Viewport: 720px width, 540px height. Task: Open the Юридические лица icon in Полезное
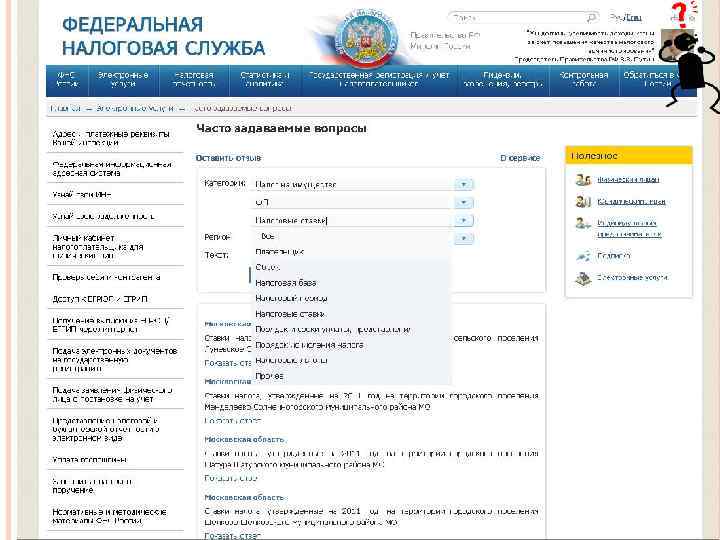[x=583, y=202]
